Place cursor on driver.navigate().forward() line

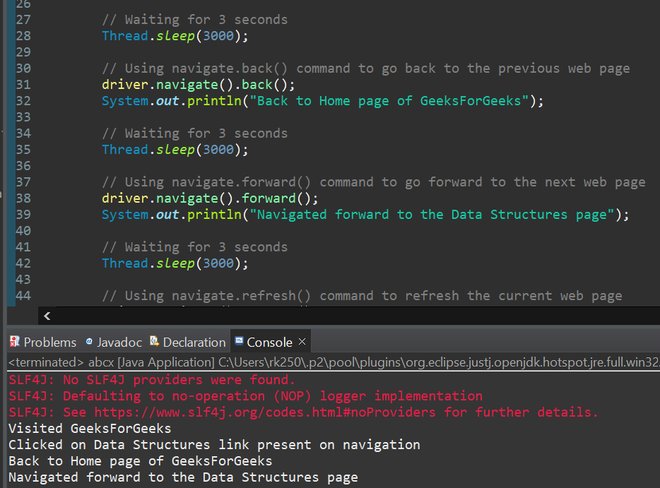click(210, 198)
